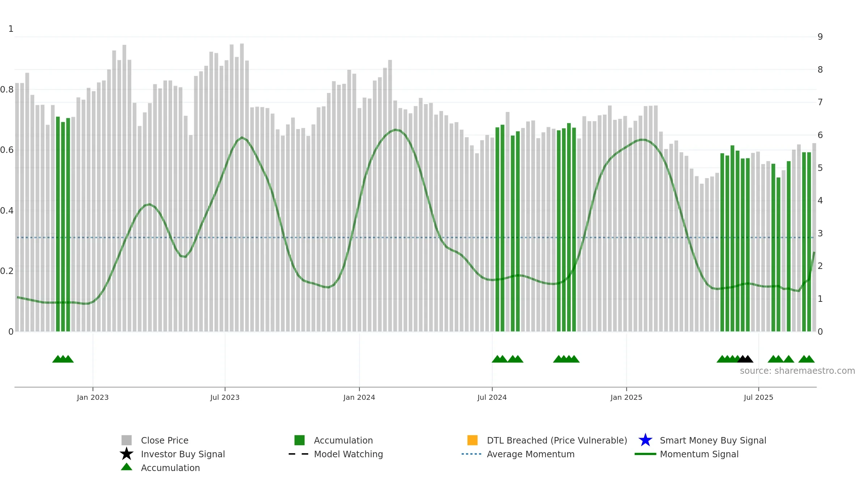868x488 pixels.
Task: Click the Jan 2023 axis label
Action: [93, 397]
